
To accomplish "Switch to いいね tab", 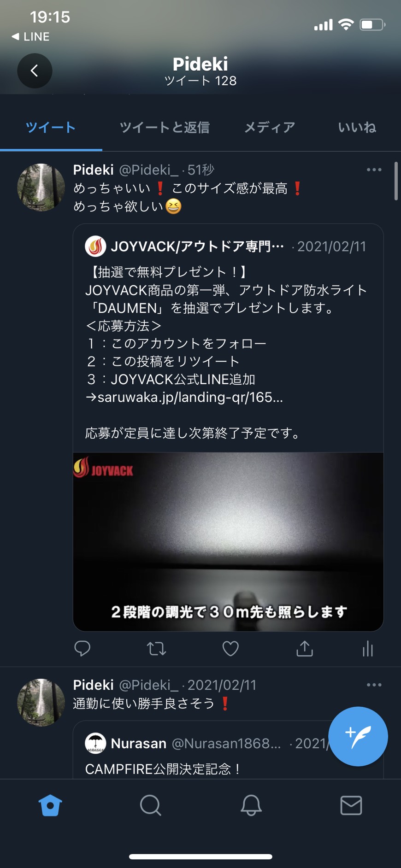I will click(357, 127).
